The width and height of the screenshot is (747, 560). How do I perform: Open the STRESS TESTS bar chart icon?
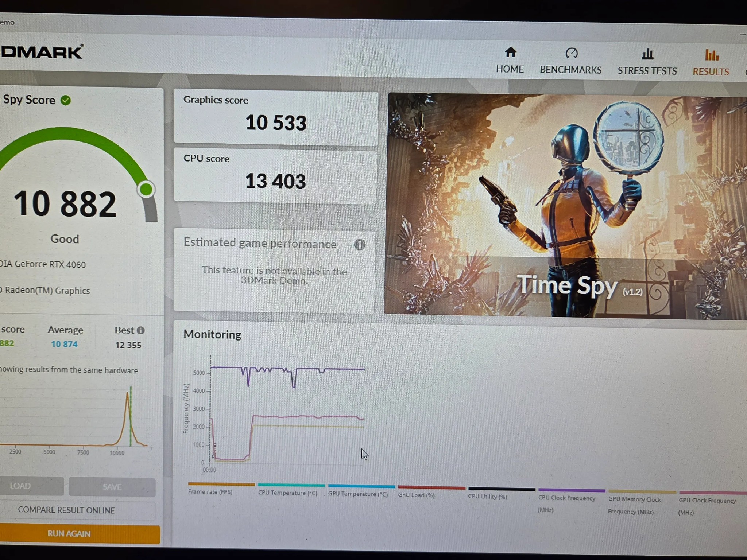(x=647, y=54)
